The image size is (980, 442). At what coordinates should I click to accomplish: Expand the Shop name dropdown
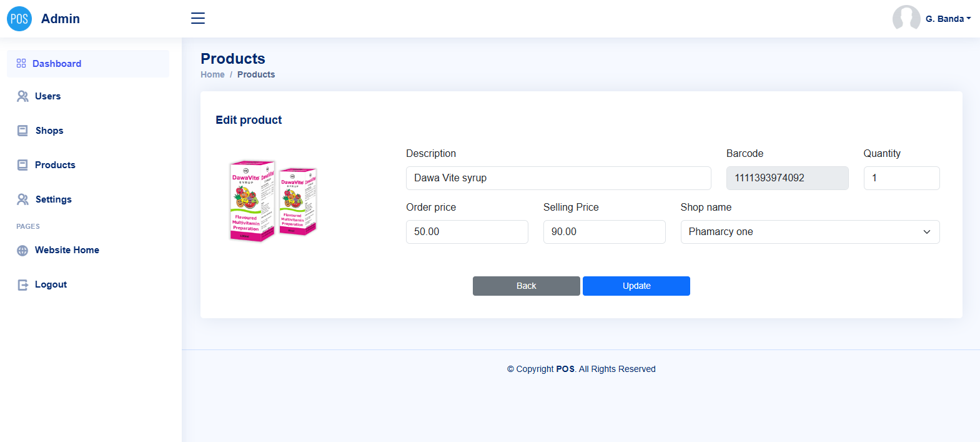pyautogui.click(x=809, y=232)
